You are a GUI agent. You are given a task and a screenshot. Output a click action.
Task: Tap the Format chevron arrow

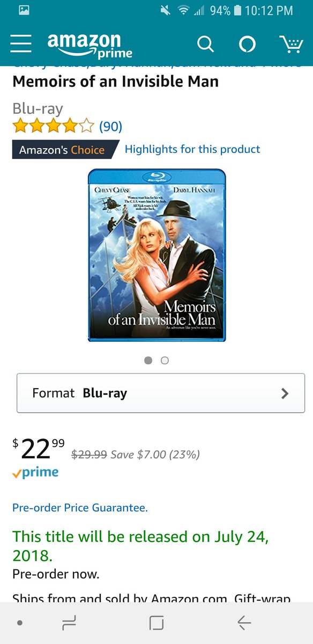point(285,393)
